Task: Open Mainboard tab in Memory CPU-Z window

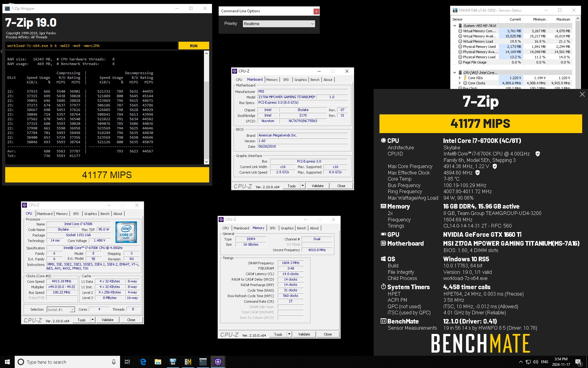Action: (241, 228)
